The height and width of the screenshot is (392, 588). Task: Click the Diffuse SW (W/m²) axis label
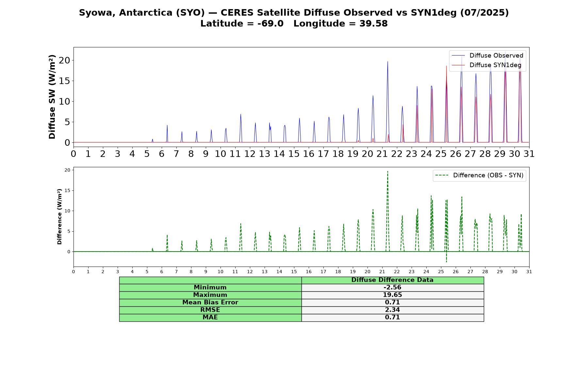pos(52,97)
